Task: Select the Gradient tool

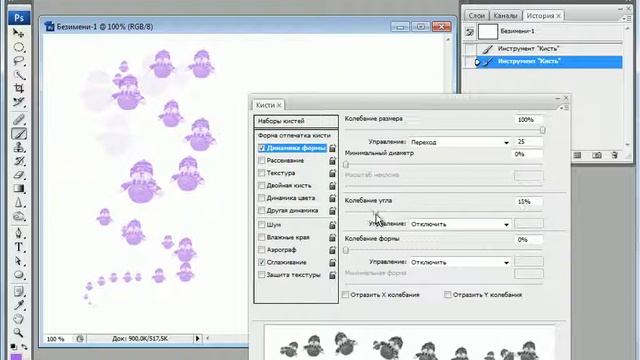Action: 18,189
